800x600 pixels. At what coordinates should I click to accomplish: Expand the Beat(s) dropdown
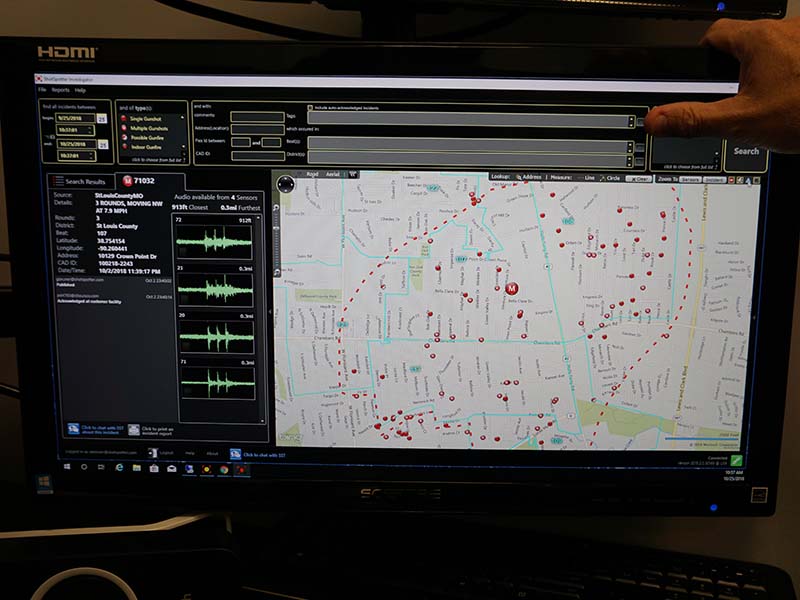630,147
